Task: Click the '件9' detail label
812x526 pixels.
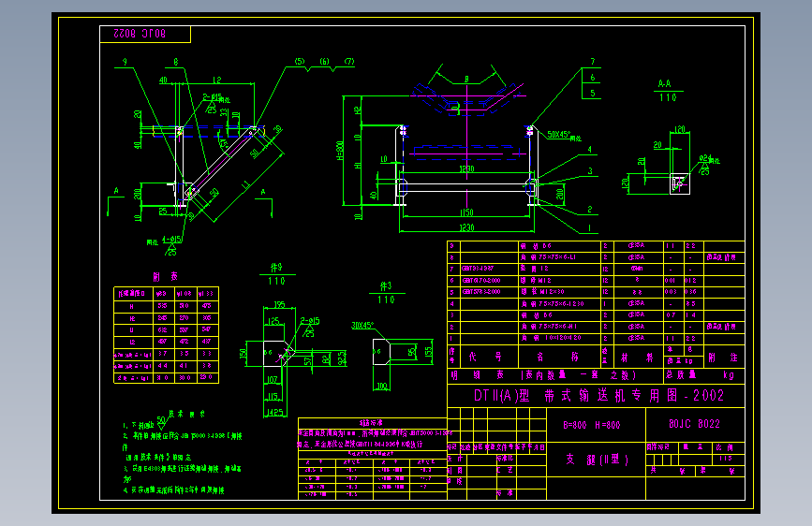Action: point(276,267)
